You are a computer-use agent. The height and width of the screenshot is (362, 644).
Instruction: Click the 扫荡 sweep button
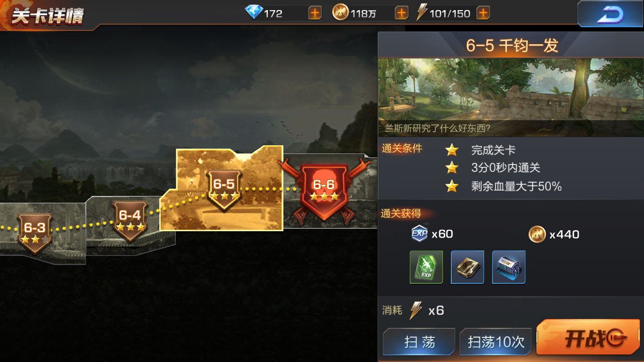click(x=419, y=342)
